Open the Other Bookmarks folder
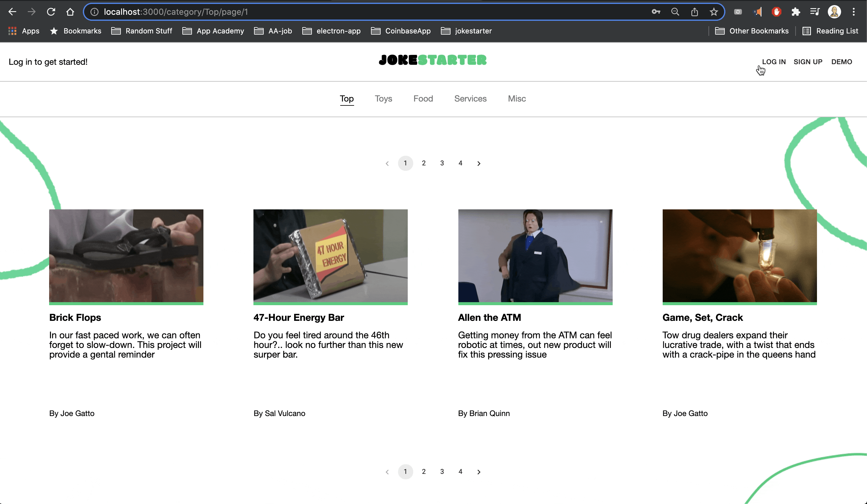This screenshot has height=504, width=867. tap(752, 31)
